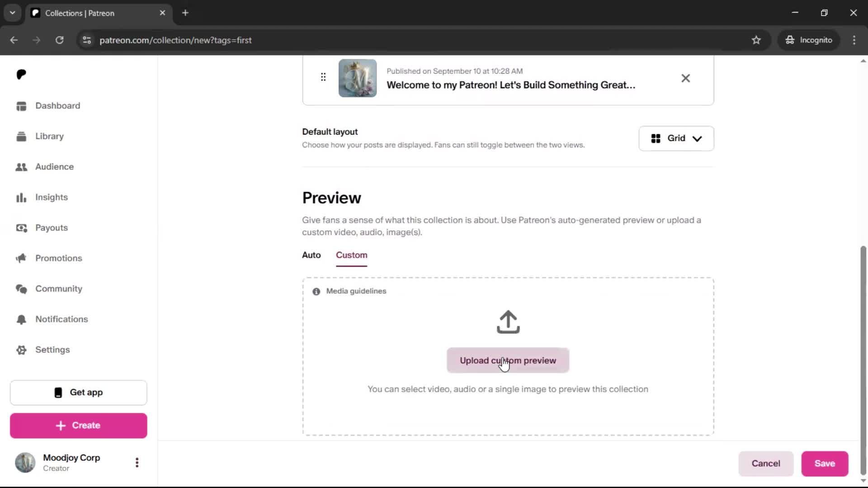The width and height of the screenshot is (868, 488).
Task: Open the tab search dropdown arrow
Action: tap(13, 13)
